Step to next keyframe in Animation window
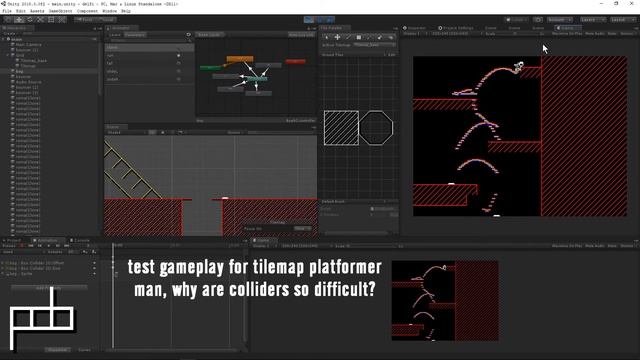The image size is (640, 360). pyautogui.click(x=58, y=246)
